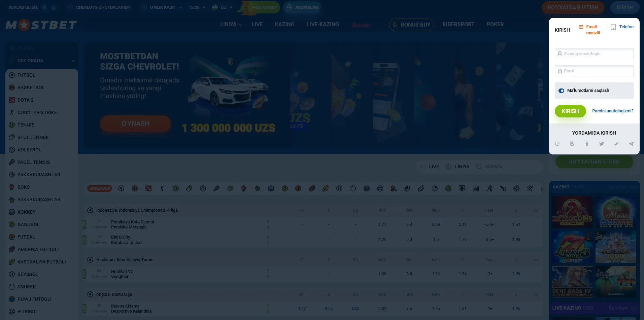The width and height of the screenshot is (644, 320).
Task: Switch login method to Email manzili
Action: [x=589, y=30]
